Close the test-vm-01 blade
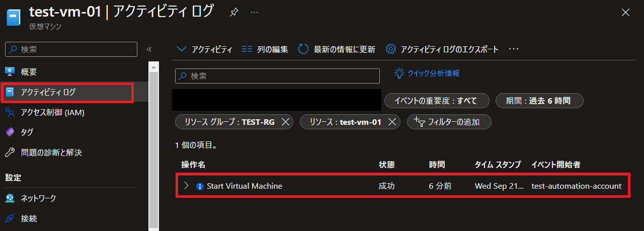The height and width of the screenshot is (231, 644). tap(625, 13)
